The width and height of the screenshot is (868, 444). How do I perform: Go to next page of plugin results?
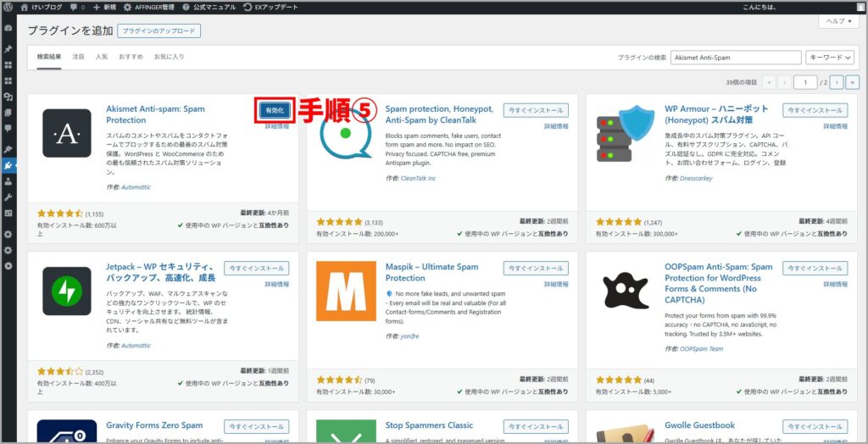[837, 82]
